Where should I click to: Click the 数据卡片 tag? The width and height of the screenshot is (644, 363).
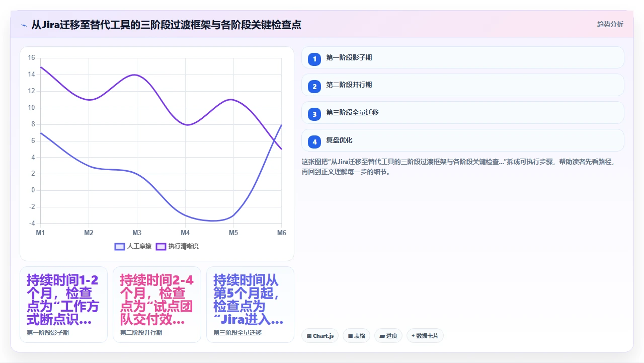[425, 336]
